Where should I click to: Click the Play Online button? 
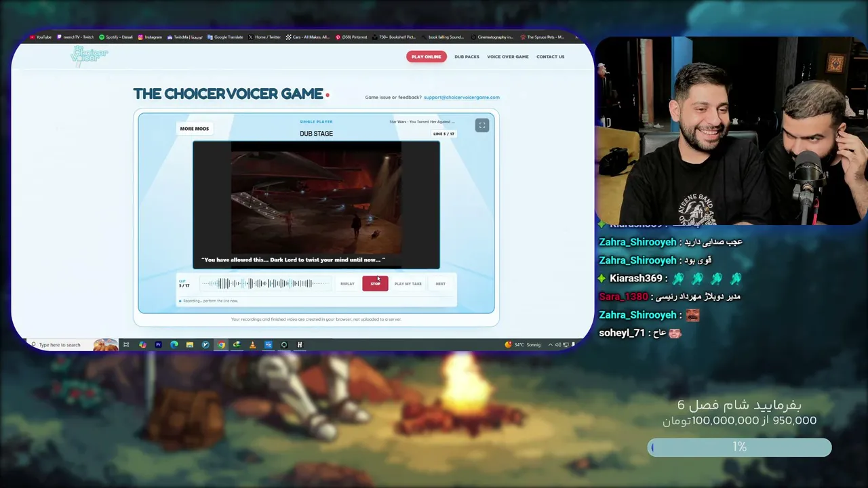[427, 56]
